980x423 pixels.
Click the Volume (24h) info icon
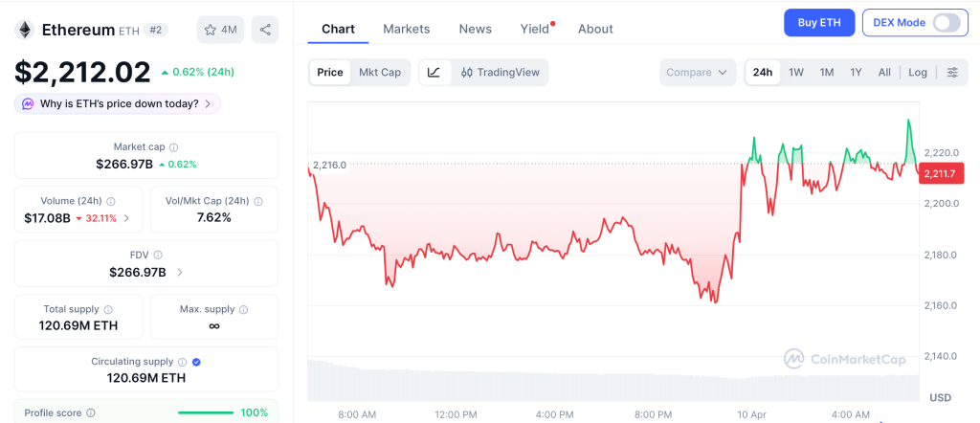[x=111, y=202]
